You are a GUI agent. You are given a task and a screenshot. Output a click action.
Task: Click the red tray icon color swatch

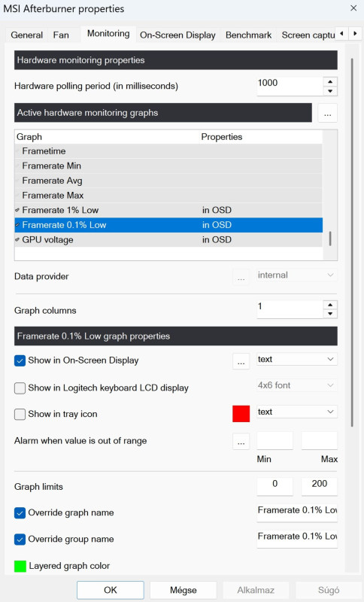[241, 414]
